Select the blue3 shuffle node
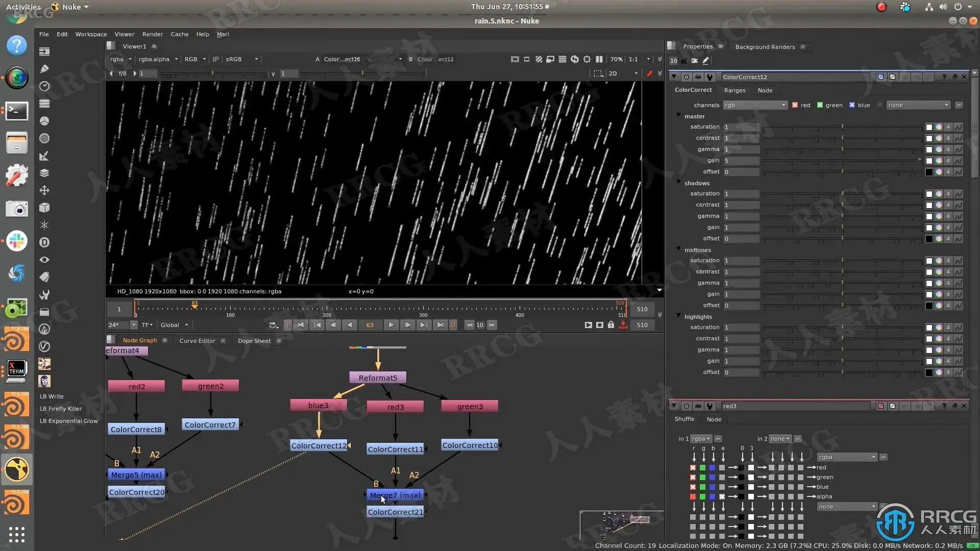This screenshot has height=551, width=980. pos(318,406)
